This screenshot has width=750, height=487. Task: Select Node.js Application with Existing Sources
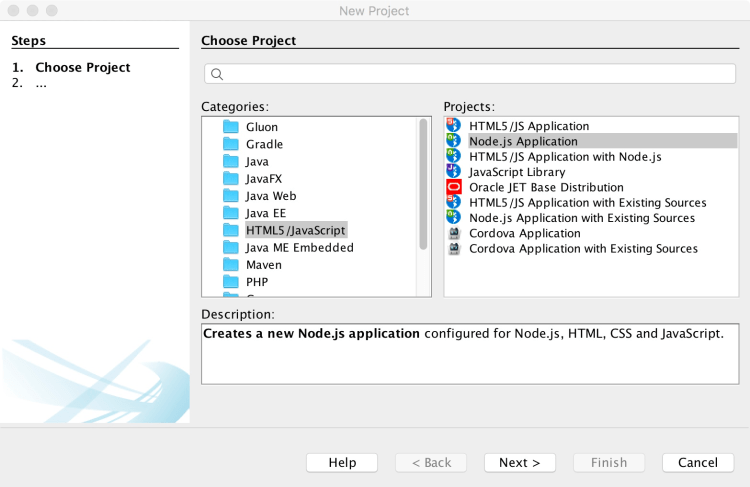coord(582,218)
